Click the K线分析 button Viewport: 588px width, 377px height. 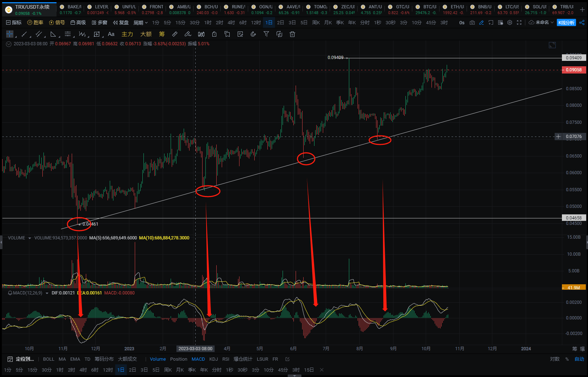coord(566,22)
